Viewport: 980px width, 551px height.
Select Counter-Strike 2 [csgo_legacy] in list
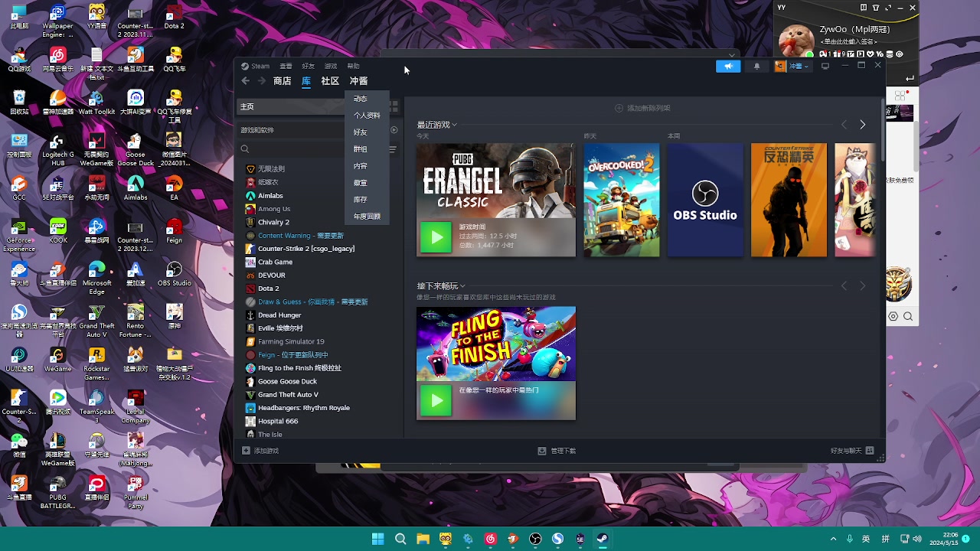[306, 249]
